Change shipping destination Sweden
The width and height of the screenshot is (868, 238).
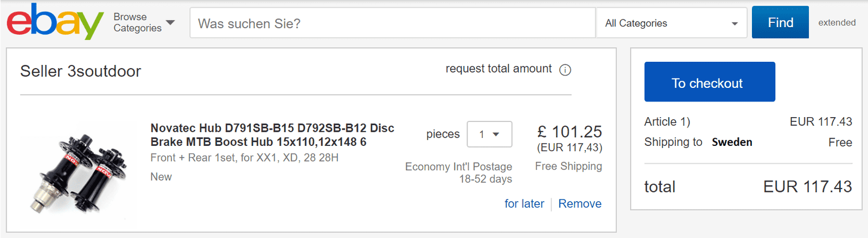[x=732, y=143]
